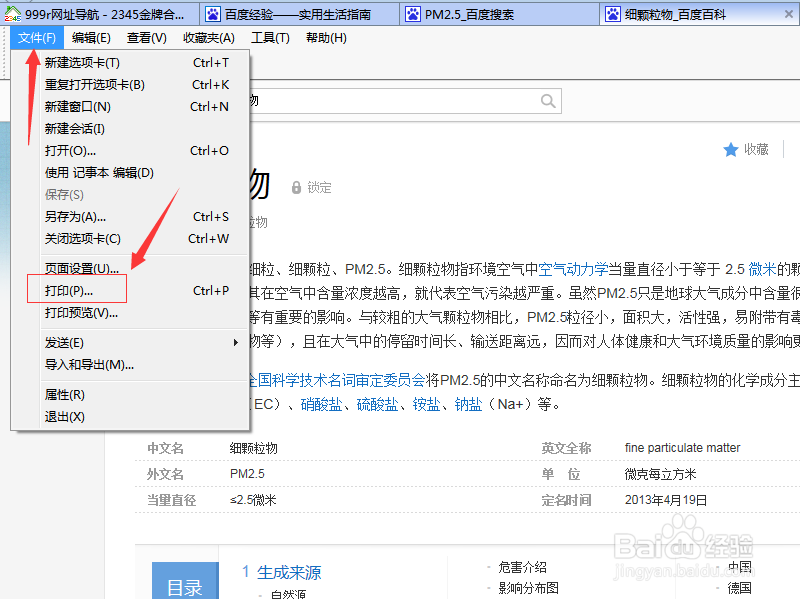Open the 工具(T) menu
Viewport: 800px width, 599px height.
270,38
